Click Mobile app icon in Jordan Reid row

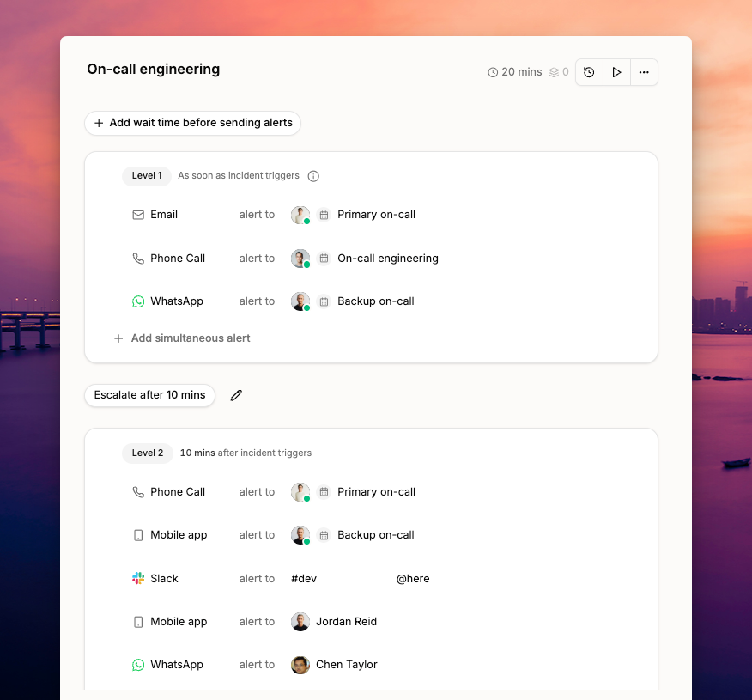(138, 623)
